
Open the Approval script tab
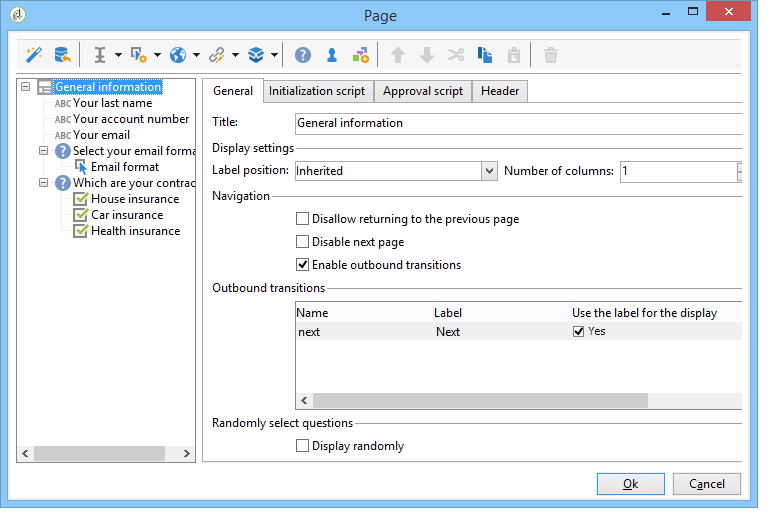[422, 91]
